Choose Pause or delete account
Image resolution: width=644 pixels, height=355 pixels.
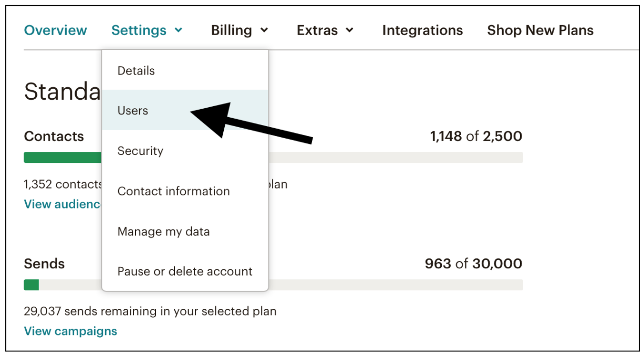(185, 272)
